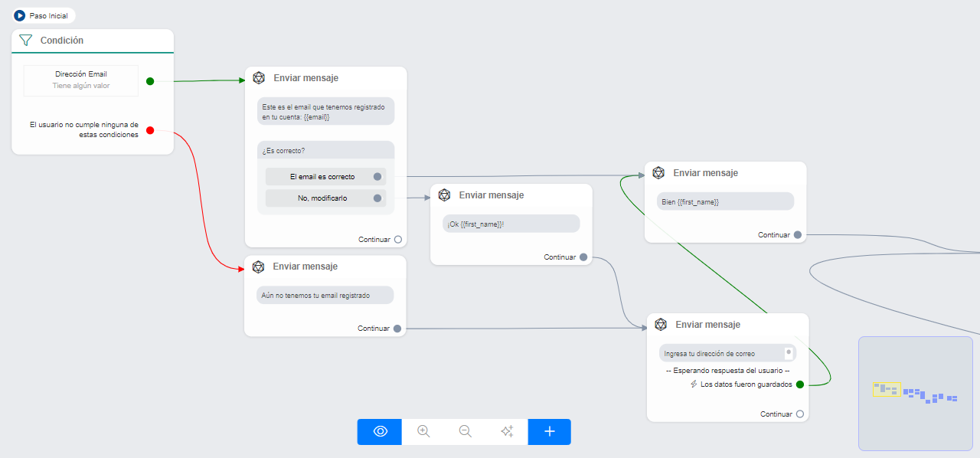Select the red no-conditions-met output connector
This screenshot has height=458, width=980.
coord(150,130)
